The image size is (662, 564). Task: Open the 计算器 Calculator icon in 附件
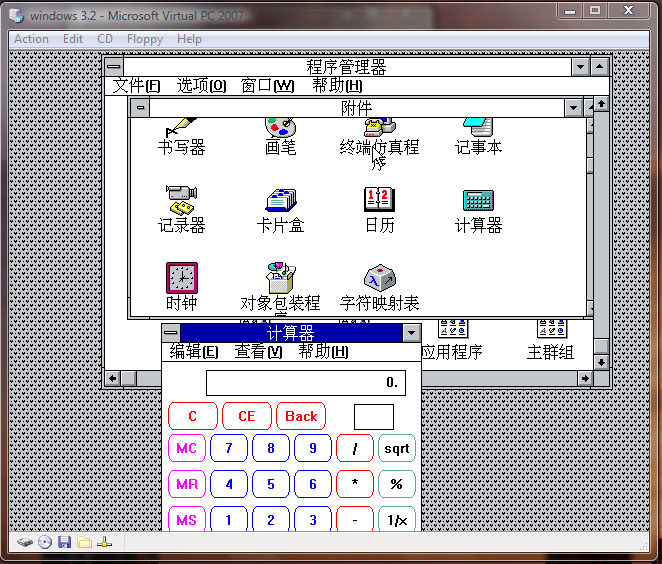coord(478,200)
